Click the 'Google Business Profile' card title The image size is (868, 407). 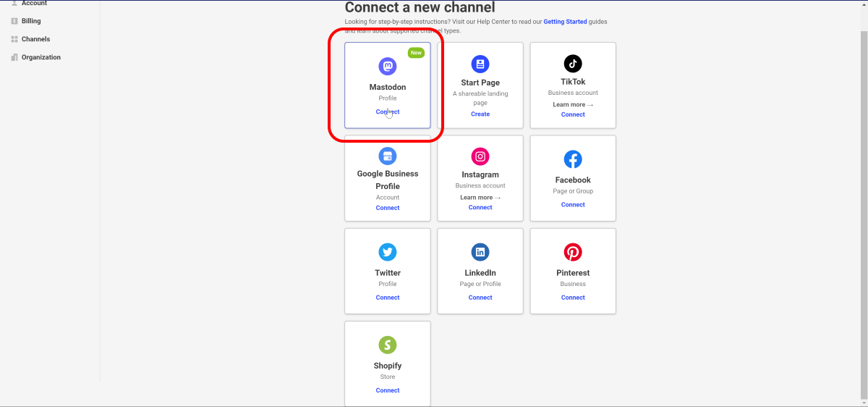(x=388, y=180)
